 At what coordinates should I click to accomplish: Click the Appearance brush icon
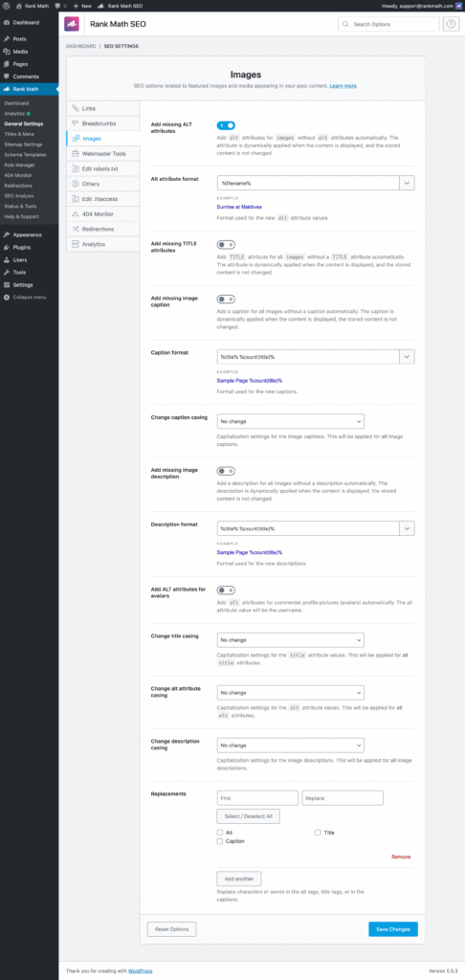coord(7,235)
